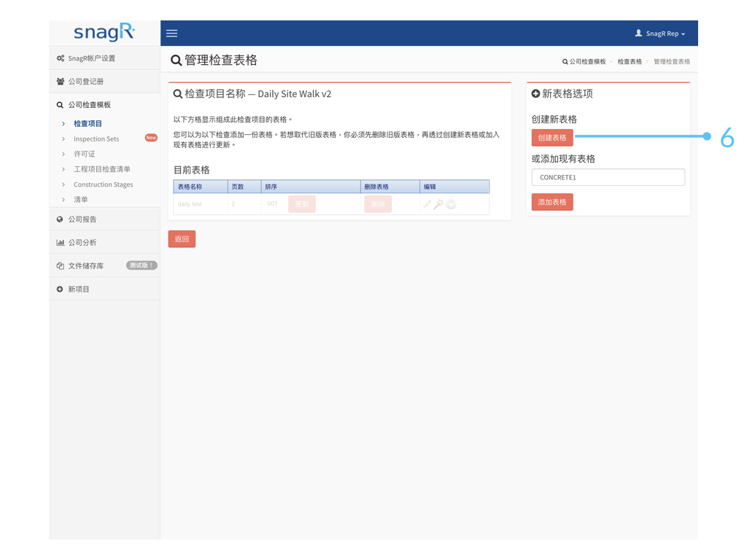Click the files icon beside 文件储存库
747x560 pixels.
coord(60,265)
